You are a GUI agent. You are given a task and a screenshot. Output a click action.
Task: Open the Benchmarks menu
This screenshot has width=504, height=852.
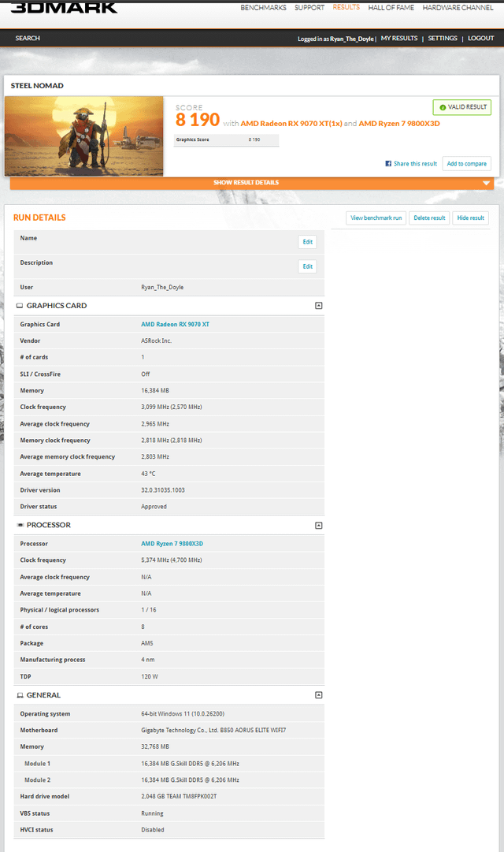[263, 8]
